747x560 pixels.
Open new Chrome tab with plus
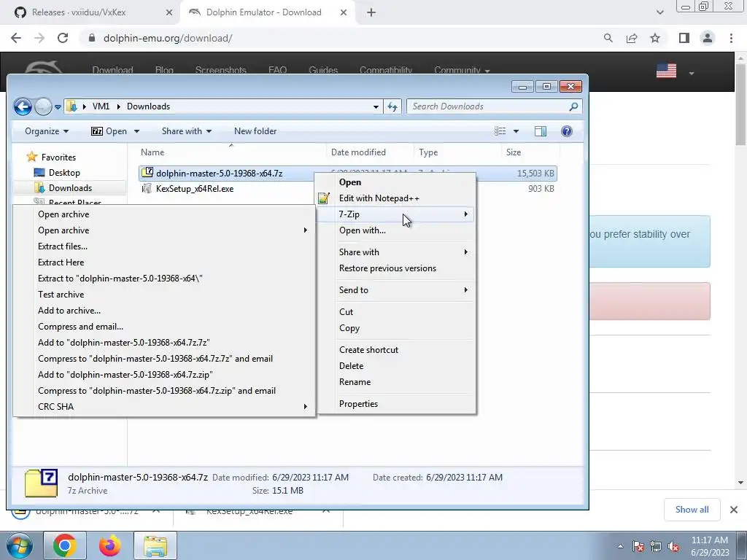371,12
